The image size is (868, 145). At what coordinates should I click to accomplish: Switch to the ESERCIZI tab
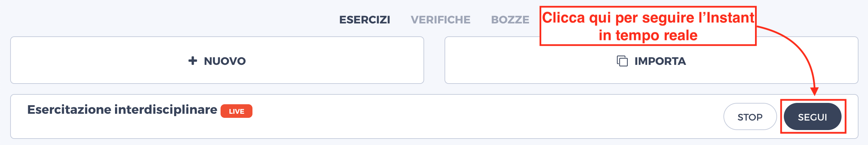tap(365, 20)
